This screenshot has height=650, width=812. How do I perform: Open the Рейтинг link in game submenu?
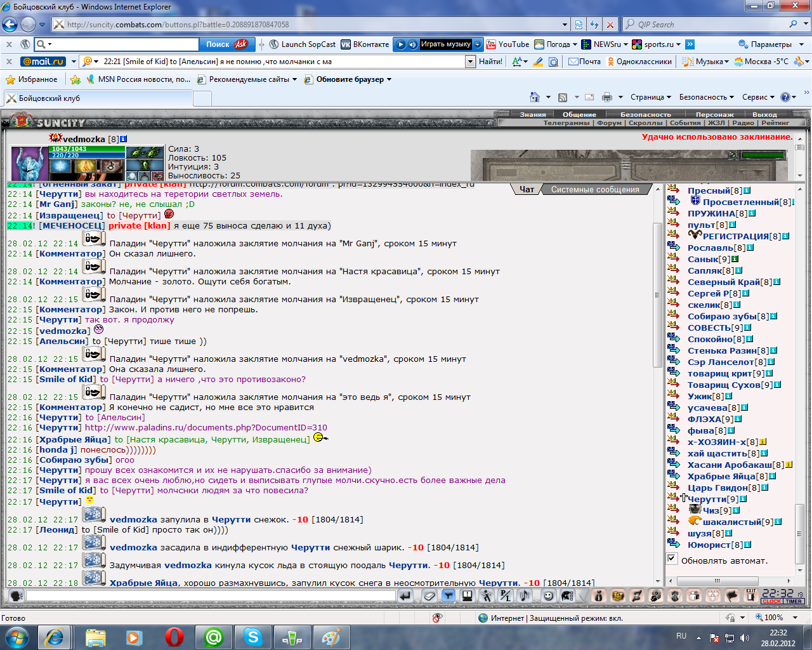tap(775, 123)
